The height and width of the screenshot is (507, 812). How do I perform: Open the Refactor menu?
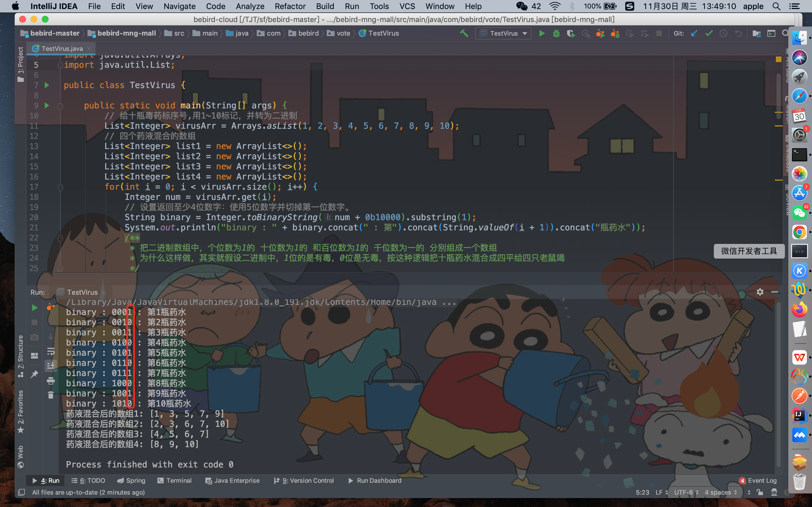pyautogui.click(x=290, y=6)
